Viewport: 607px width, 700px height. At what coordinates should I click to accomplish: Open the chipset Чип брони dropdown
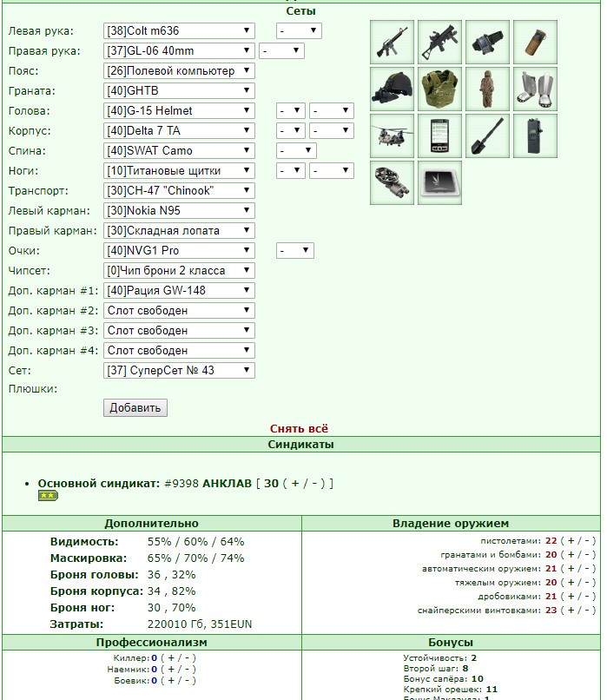pyautogui.click(x=179, y=271)
